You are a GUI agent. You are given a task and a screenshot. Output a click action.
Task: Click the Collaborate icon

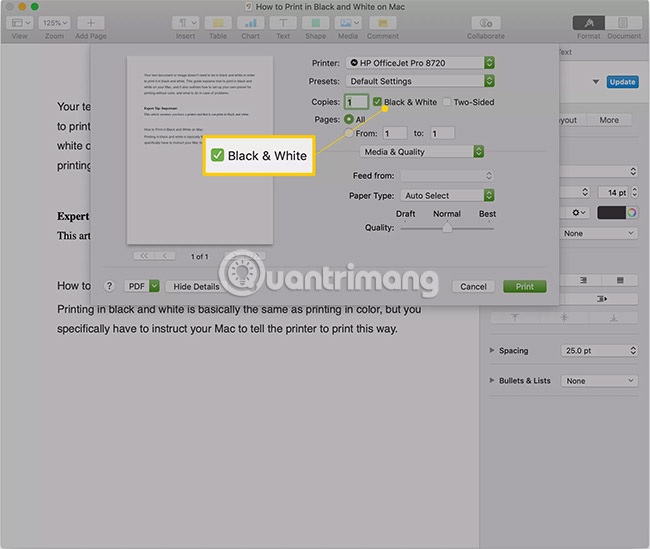485,23
